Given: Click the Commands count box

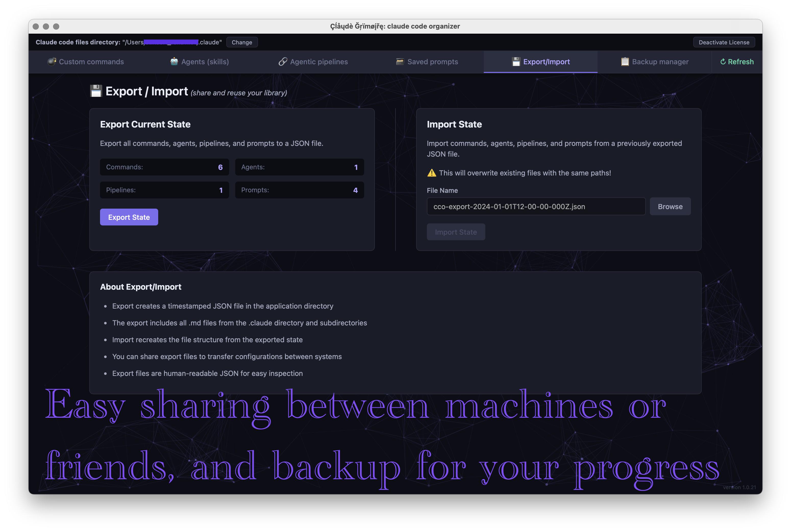Looking at the screenshot, I should (x=164, y=167).
